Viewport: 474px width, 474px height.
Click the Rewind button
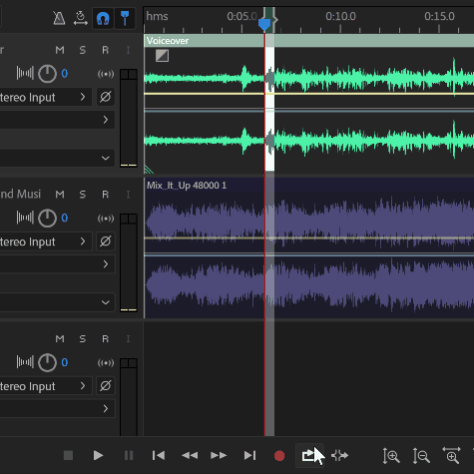[x=190, y=455]
